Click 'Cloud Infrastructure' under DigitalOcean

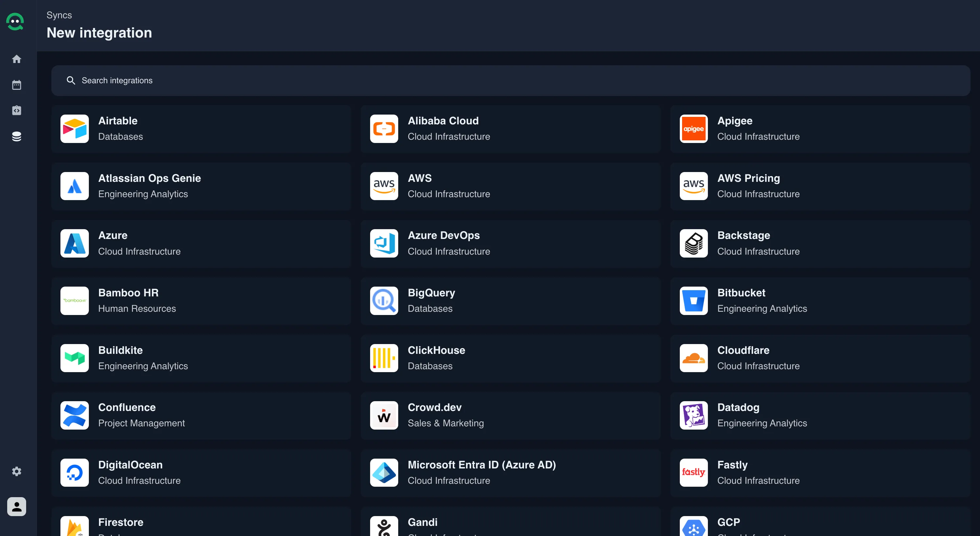pyautogui.click(x=139, y=481)
